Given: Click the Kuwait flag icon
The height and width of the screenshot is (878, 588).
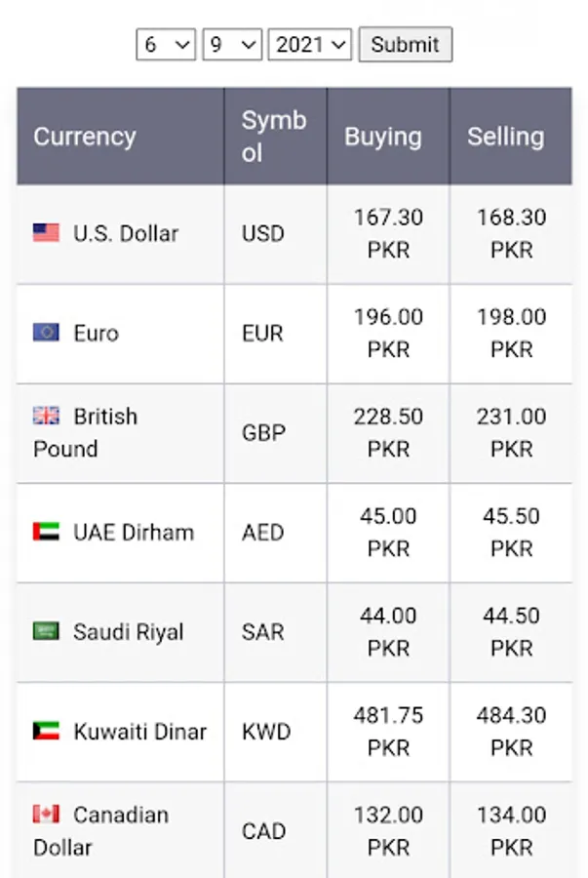Looking at the screenshot, I should tap(46, 731).
